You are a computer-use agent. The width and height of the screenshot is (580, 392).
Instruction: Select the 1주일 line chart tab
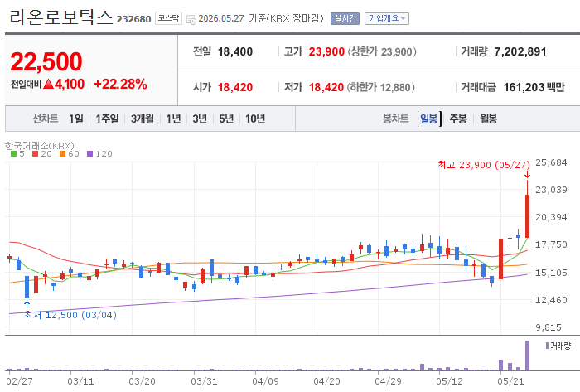point(107,119)
